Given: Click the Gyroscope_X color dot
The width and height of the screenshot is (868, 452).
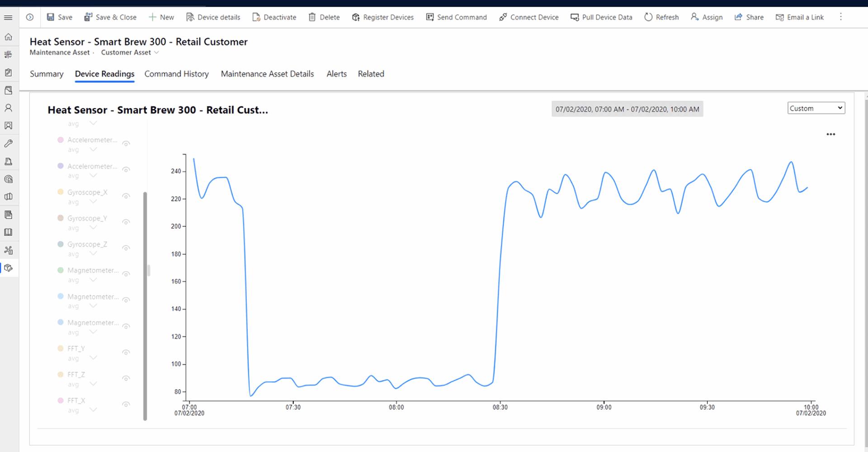Looking at the screenshot, I should 61,192.
